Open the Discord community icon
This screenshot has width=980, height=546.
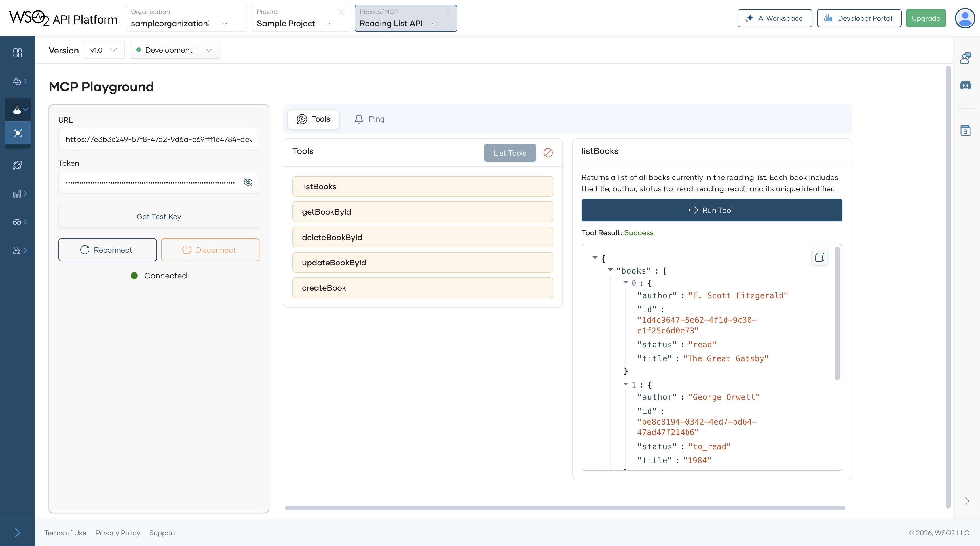(x=965, y=85)
